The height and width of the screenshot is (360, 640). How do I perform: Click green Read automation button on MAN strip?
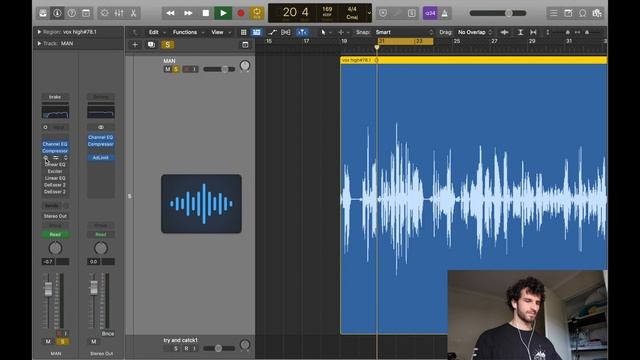click(x=55, y=235)
